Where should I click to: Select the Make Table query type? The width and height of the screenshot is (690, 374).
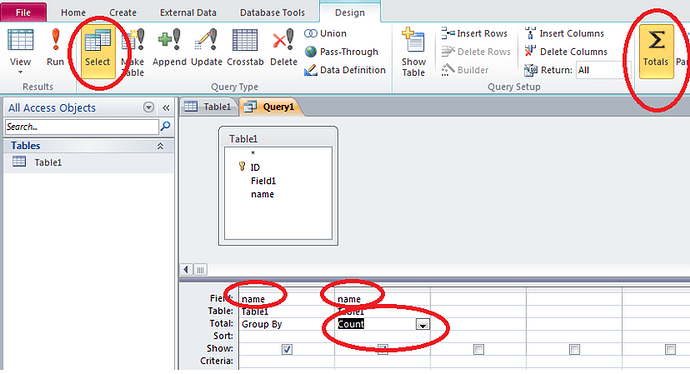(133, 53)
